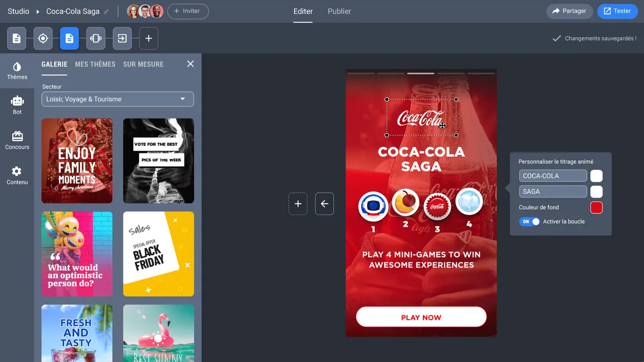This screenshot has width=644, height=362.
Task: Click the Partager button
Action: [x=569, y=11]
